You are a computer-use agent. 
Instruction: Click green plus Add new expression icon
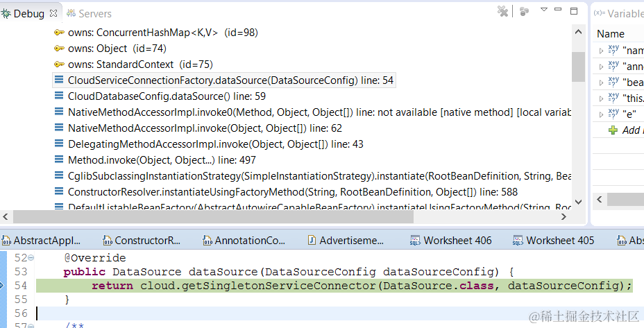tap(613, 130)
